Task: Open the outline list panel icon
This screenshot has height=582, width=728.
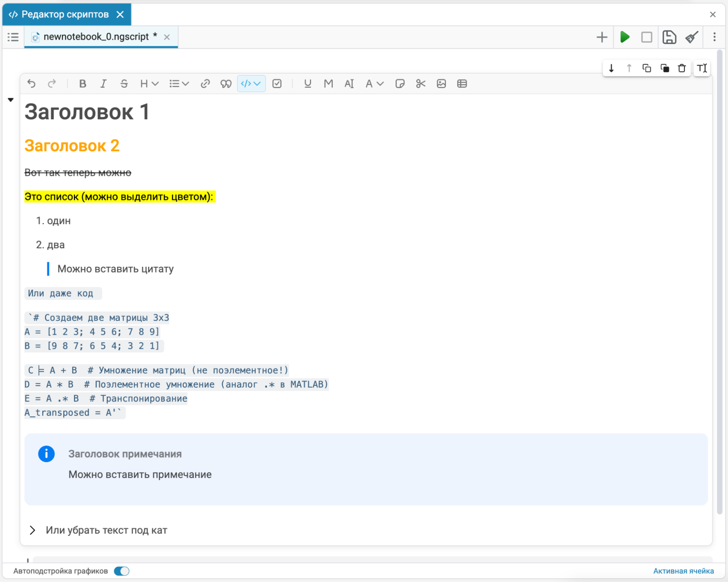Action: tap(13, 37)
